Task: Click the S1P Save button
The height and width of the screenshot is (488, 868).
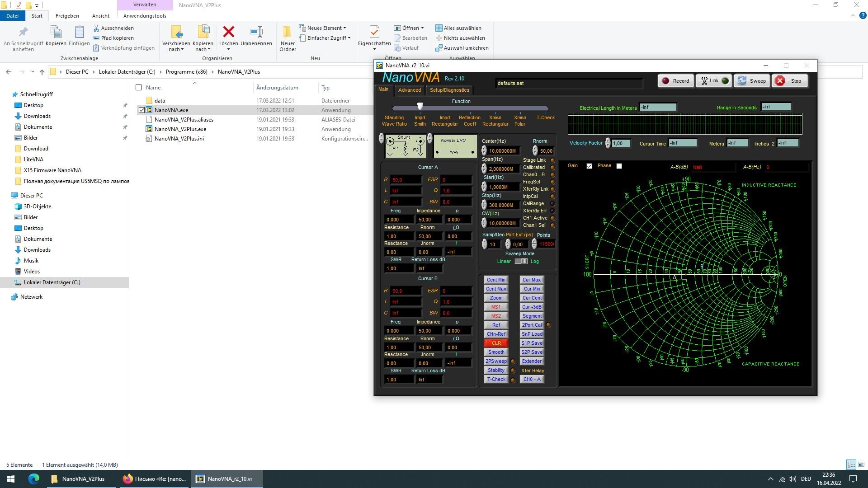Action: [x=532, y=343]
